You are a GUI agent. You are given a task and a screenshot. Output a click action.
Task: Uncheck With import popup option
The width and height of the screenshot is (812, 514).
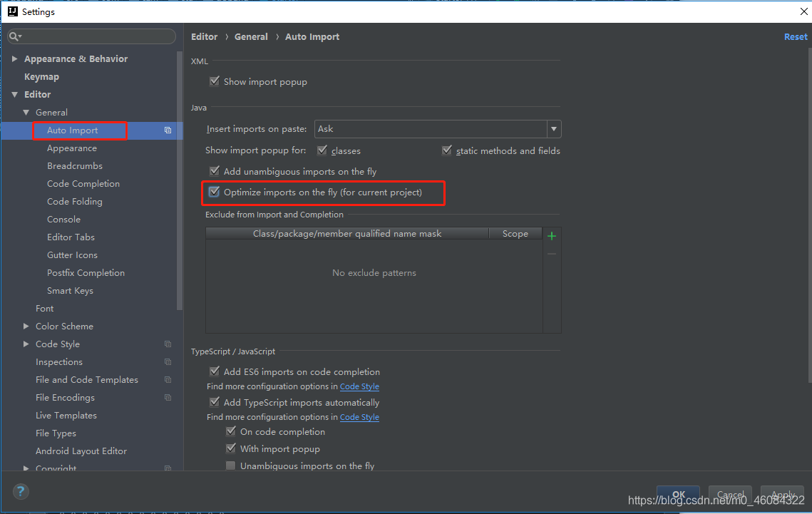[x=231, y=448]
